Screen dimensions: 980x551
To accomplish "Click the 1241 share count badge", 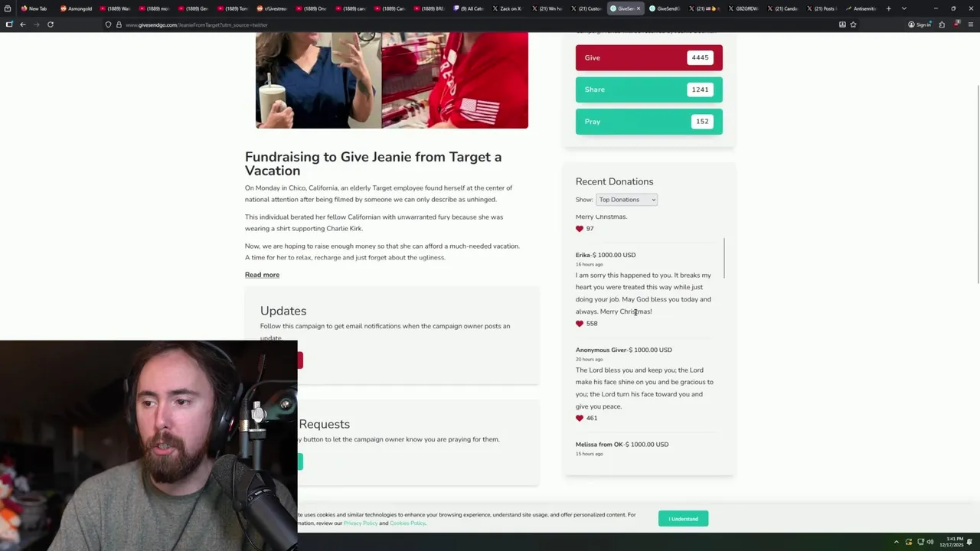I will 700,90.
